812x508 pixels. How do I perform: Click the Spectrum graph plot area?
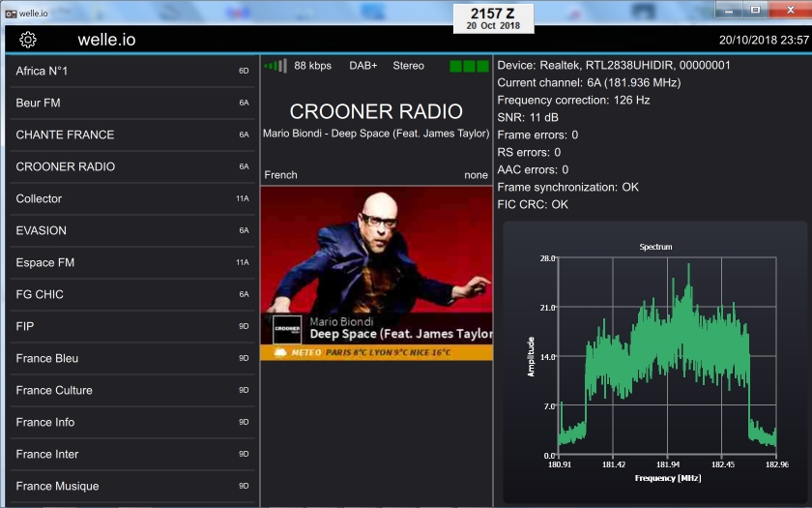tap(668, 356)
